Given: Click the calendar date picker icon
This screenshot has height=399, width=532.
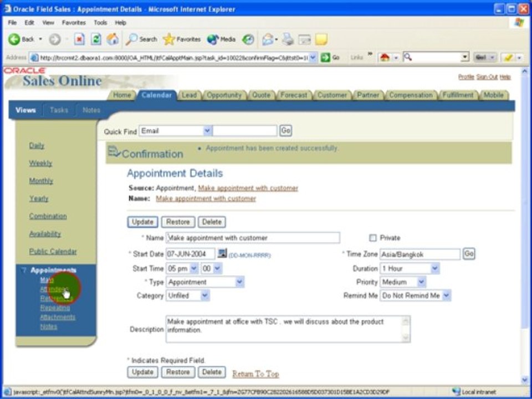Looking at the screenshot, I should [x=222, y=253].
